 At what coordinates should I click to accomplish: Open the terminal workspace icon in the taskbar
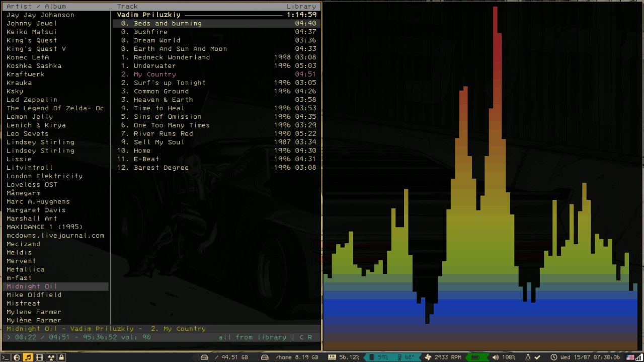(x=6, y=357)
